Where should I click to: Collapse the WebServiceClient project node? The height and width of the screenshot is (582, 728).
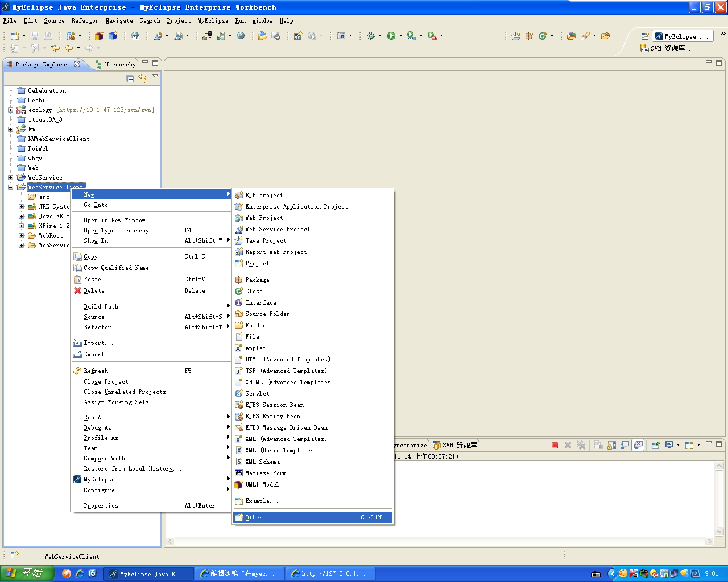[11, 188]
